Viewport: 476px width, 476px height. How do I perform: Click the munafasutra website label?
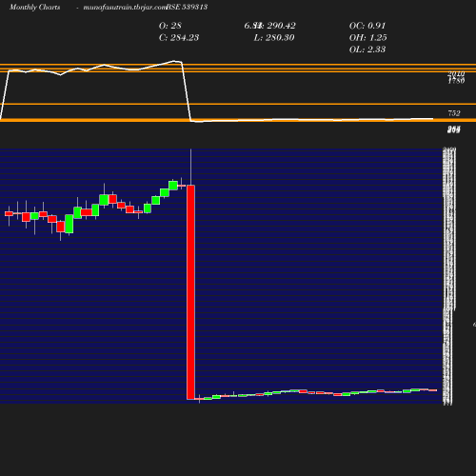[125, 8]
